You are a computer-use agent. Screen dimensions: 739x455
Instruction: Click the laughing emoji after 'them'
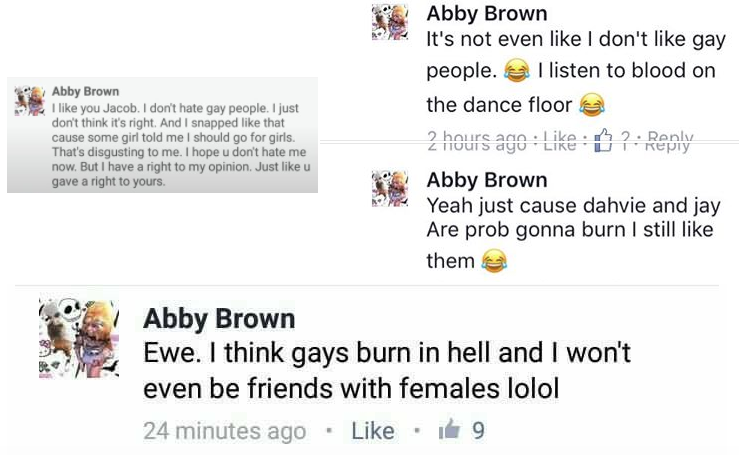[494, 261]
